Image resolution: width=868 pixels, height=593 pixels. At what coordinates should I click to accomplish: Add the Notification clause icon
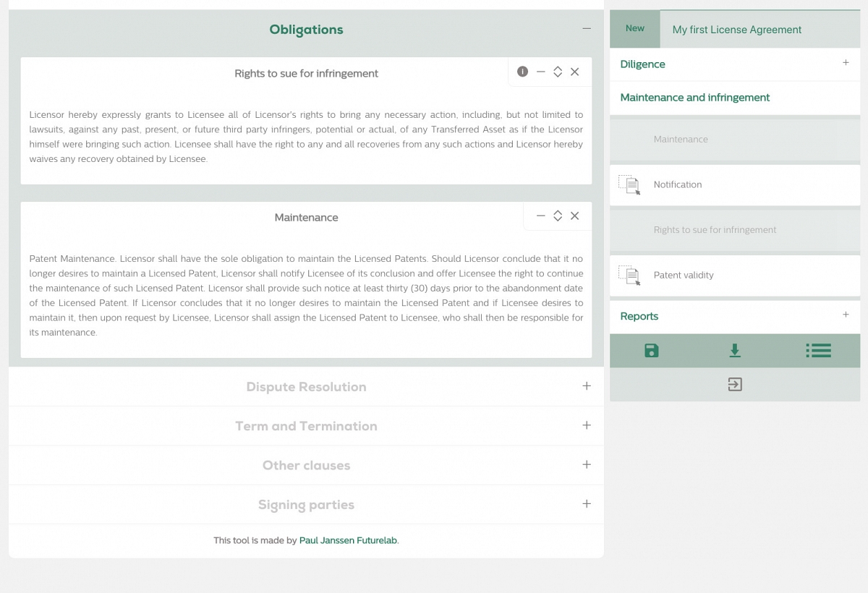[x=629, y=185]
